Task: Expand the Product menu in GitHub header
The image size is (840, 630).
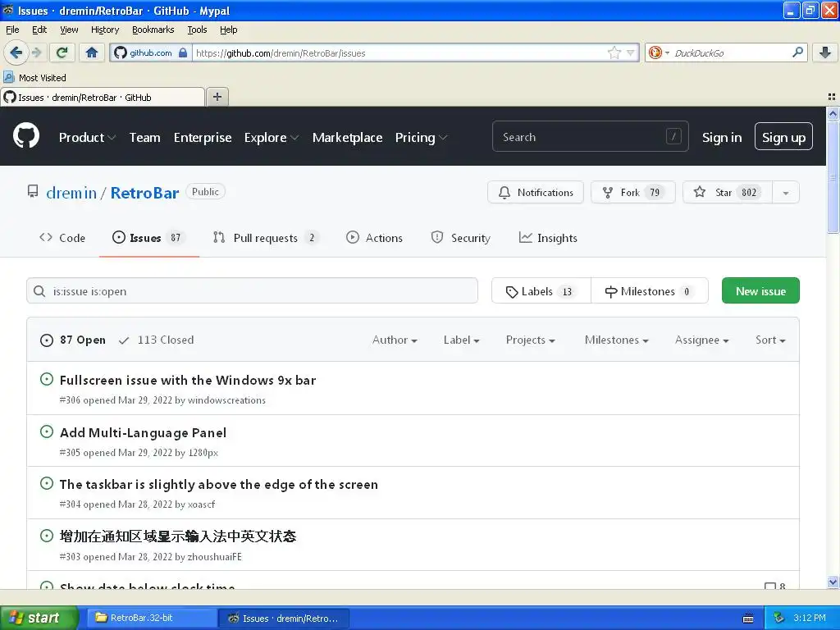Action: click(x=87, y=137)
